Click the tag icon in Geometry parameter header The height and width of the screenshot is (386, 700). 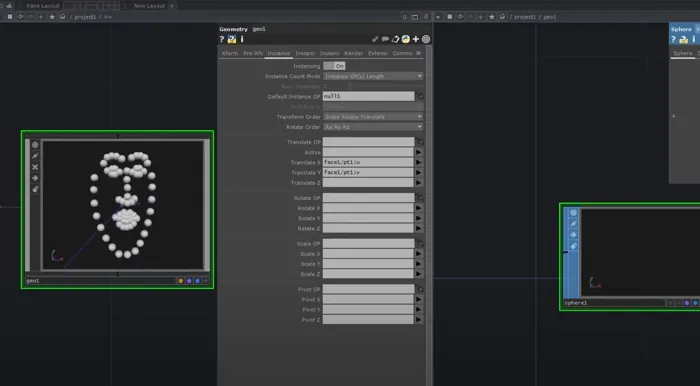coord(395,39)
